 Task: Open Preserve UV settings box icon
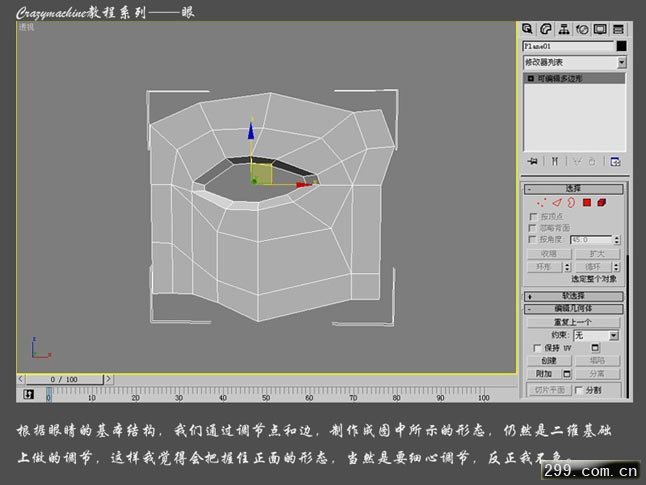[595, 348]
